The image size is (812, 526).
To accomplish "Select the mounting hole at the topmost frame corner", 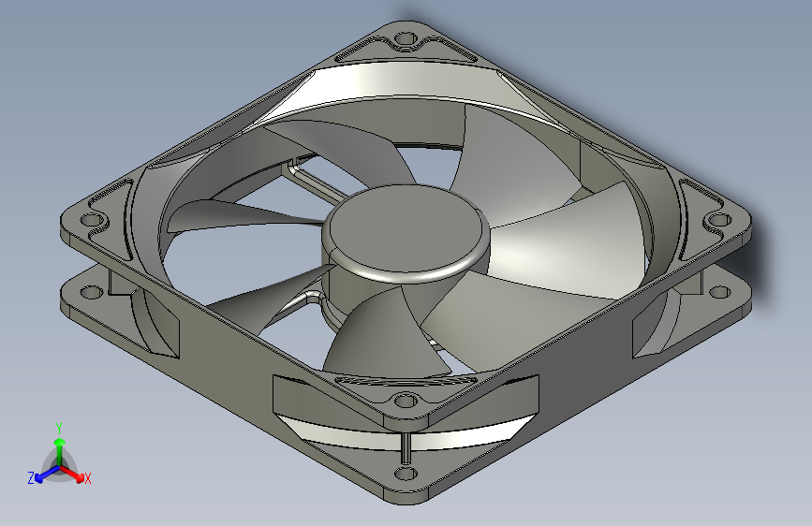I will 406,38.
